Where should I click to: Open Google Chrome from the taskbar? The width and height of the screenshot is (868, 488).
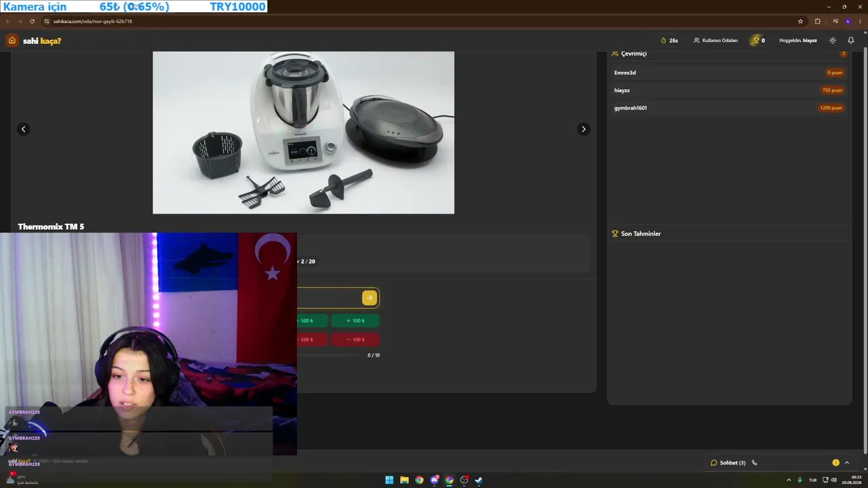[x=419, y=480]
